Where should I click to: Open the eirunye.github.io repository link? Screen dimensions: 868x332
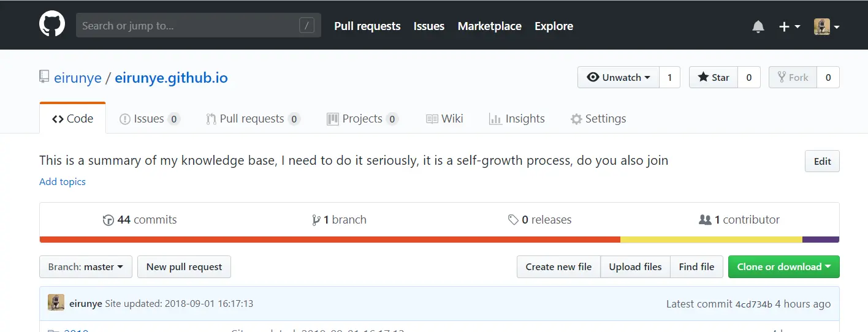(171, 78)
